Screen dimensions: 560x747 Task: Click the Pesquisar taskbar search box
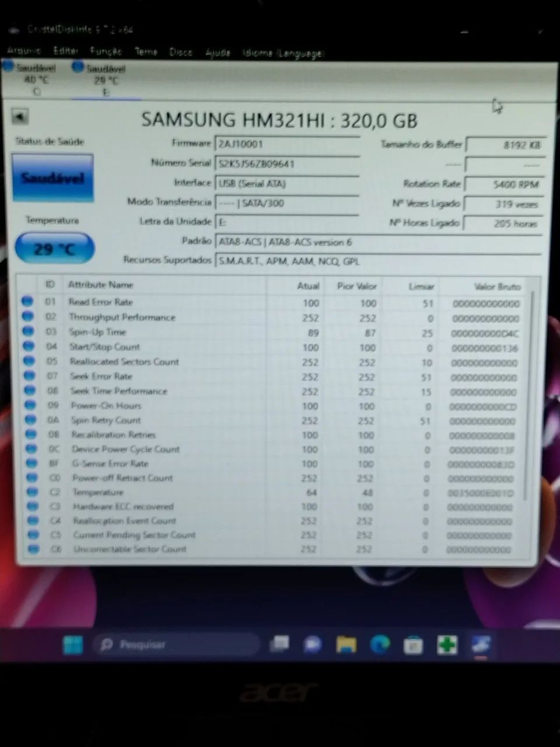[x=176, y=645]
